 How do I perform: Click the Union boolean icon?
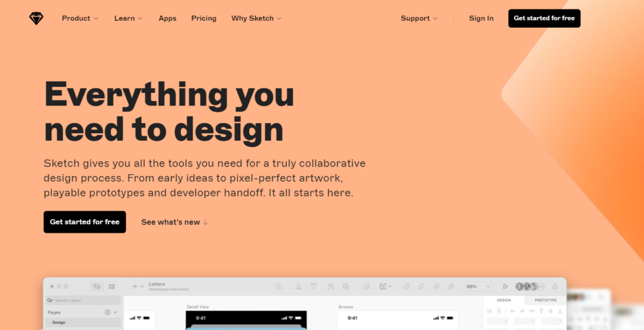[x=407, y=287]
